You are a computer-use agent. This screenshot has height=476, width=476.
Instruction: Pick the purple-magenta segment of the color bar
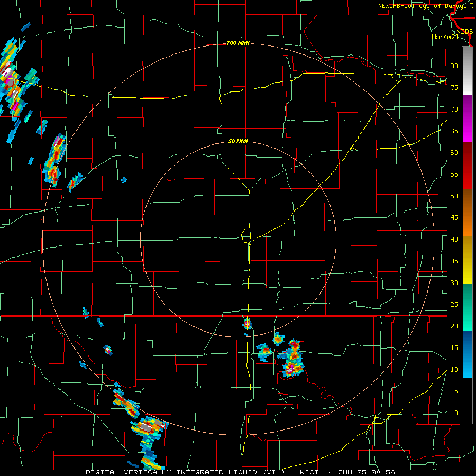point(467,118)
